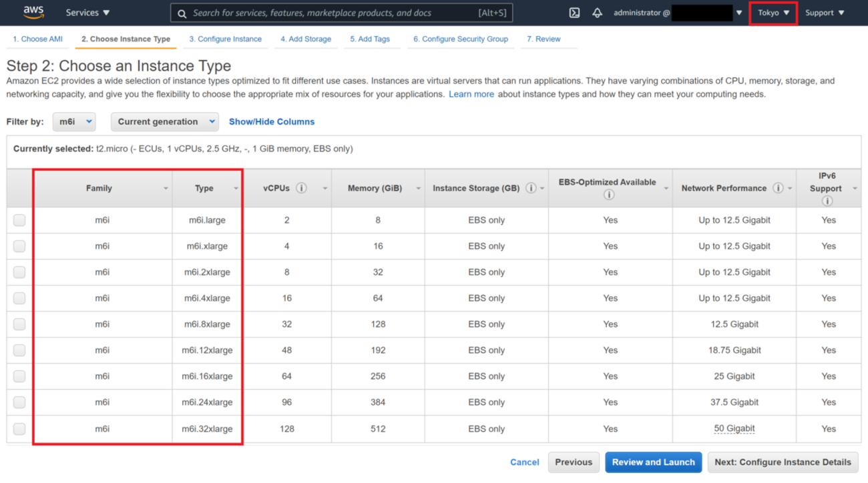Viewport: 868px width, 483px height.
Task: Open the notifications bell icon
Action: coord(597,13)
